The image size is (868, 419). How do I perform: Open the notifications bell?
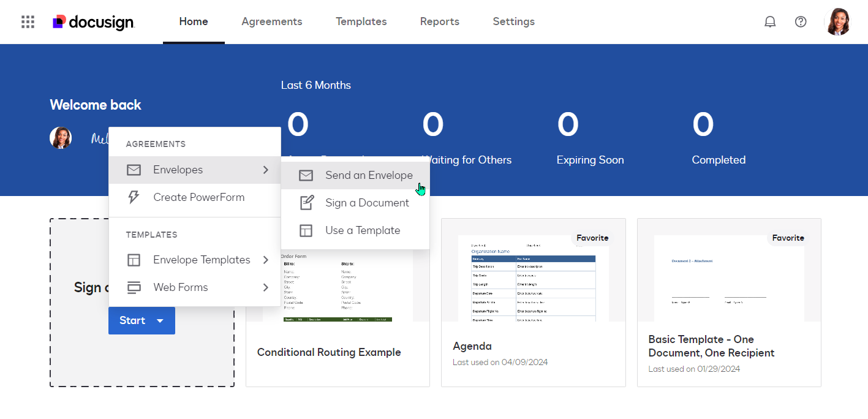click(x=770, y=22)
